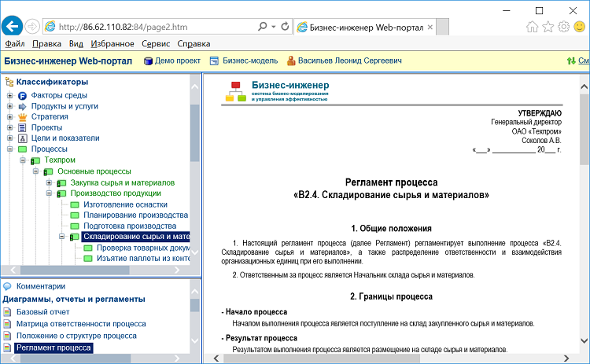The height and width of the screenshot is (364, 590).
Task: Click the Классификаторы tree icon
Action: coord(9,82)
